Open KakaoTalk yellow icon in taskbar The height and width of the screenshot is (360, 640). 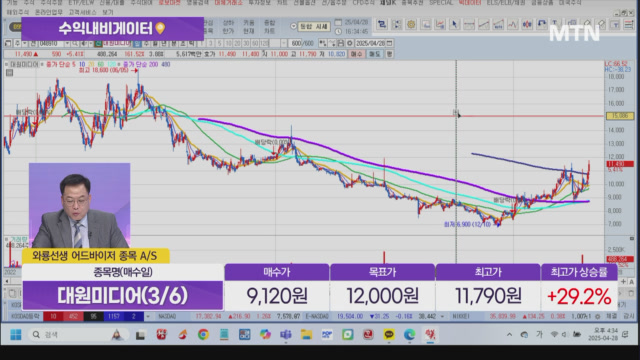pos(389,335)
